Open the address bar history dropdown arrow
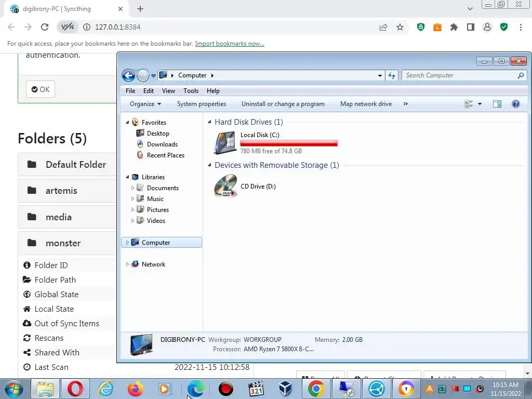 coord(380,76)
